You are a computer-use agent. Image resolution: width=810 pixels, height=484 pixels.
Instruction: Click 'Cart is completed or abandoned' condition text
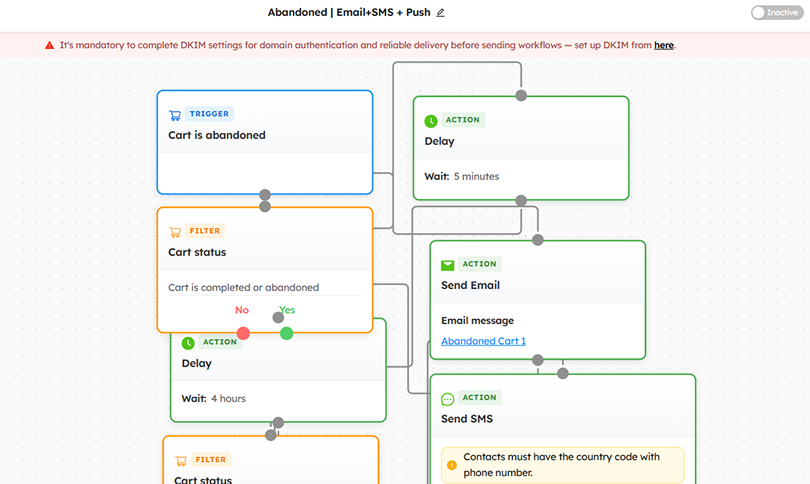[243, 287]
